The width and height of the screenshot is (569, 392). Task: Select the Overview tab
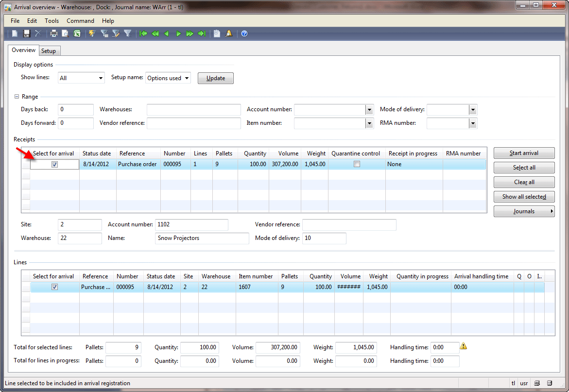coord(24,50)
